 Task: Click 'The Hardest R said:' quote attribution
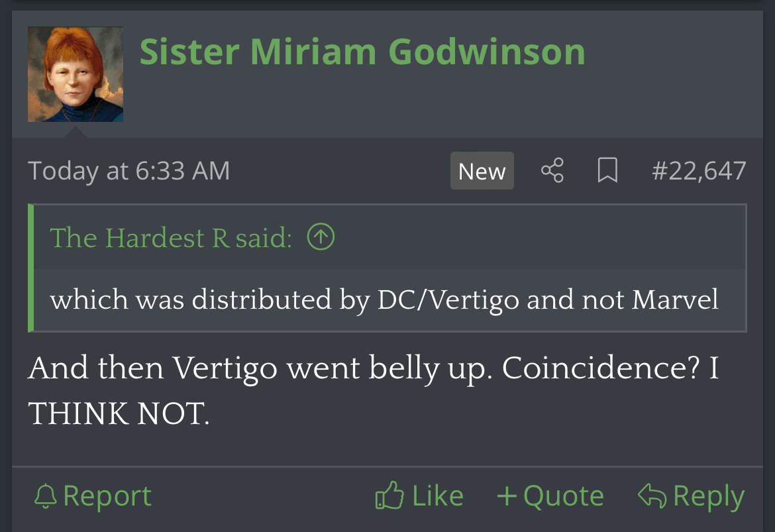(x=171, y=238)
